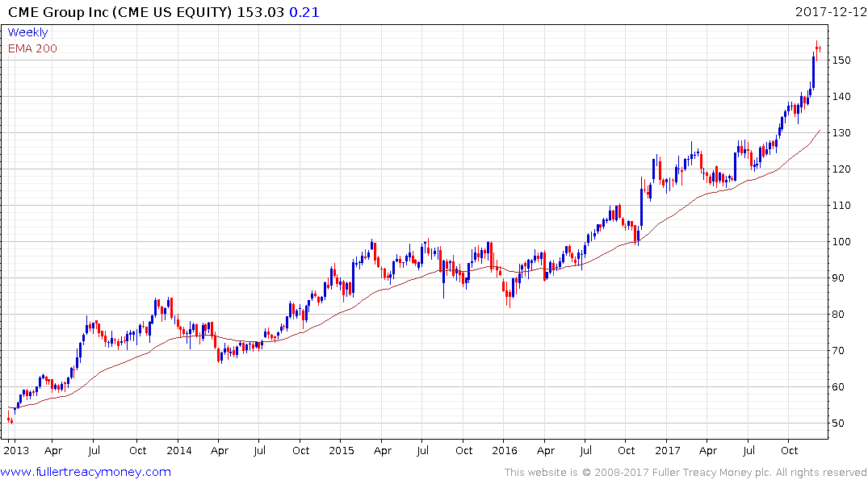Click the 2016 year axis label
Viewport: 868px width, 484px height.
505,450
